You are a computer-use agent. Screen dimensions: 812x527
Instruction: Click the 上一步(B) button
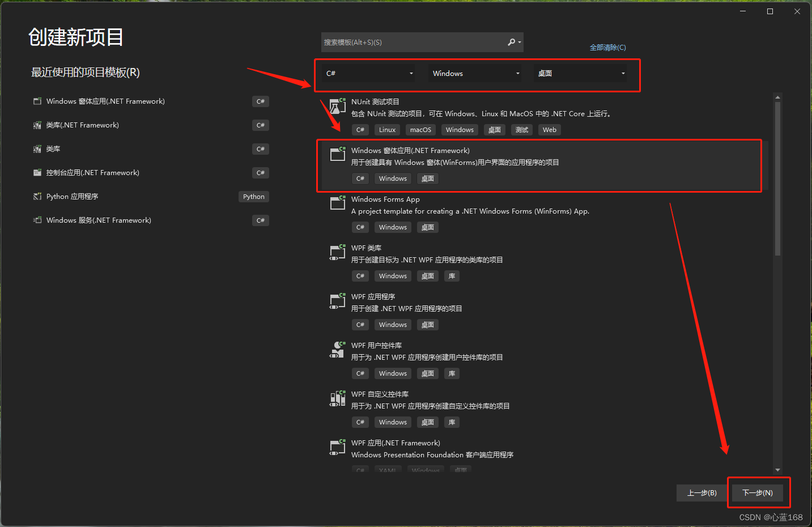pyautogui.click(x=702, y=493)
